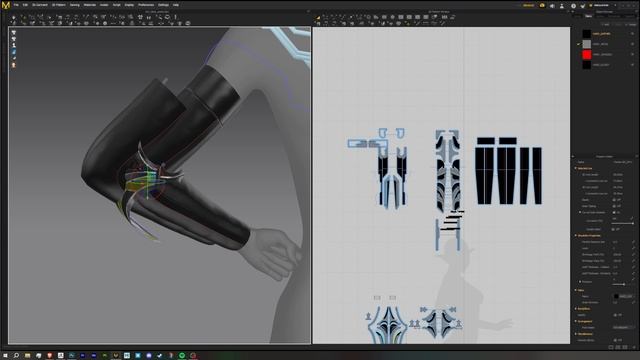Click the Marvelous Designer logo icon
Screen dimensions: 640x360
pyautogui.click(x=6, y=5)
